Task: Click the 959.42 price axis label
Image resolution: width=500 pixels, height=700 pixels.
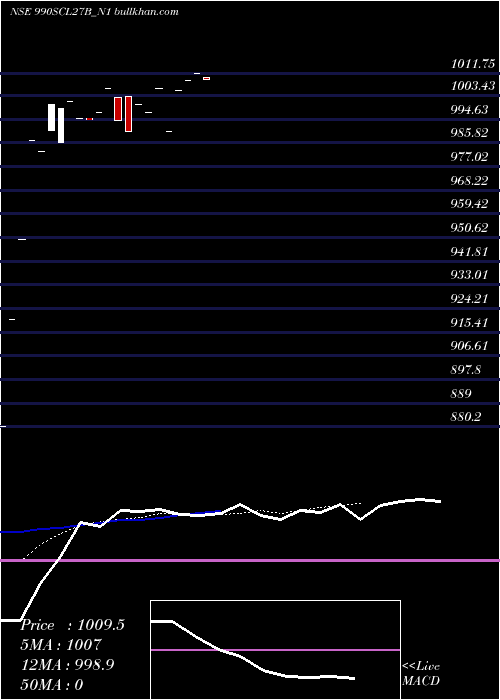Action: click(x=469, y=204)
